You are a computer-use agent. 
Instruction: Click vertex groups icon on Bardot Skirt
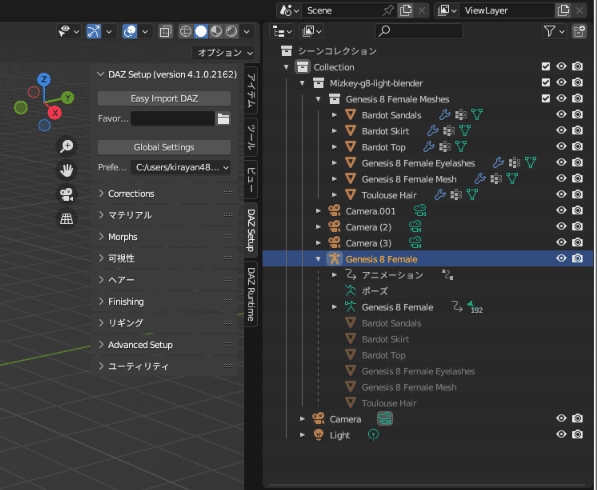449,131
